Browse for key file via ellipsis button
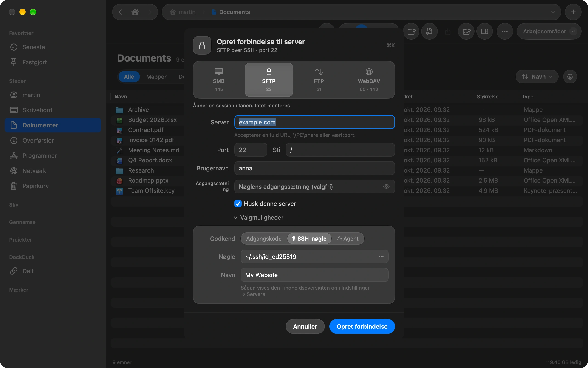This screenshot has width=588, height=368. (x=381, y=256)
